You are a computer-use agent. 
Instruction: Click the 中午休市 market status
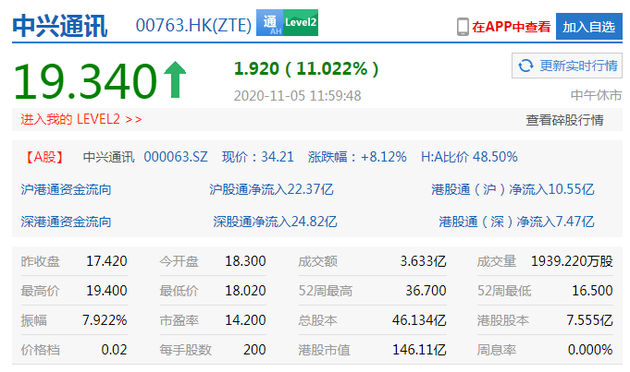pyautogui.click(x=596, y=95)
